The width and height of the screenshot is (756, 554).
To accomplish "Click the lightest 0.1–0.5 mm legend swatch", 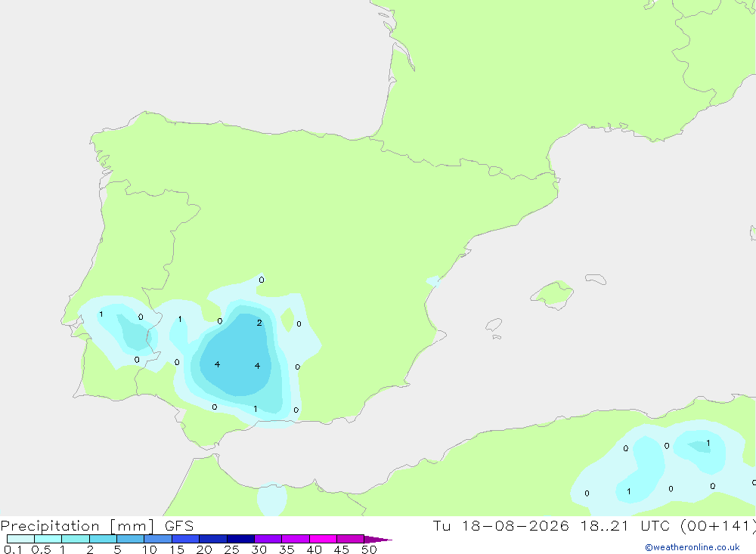I will pos(20,539).
